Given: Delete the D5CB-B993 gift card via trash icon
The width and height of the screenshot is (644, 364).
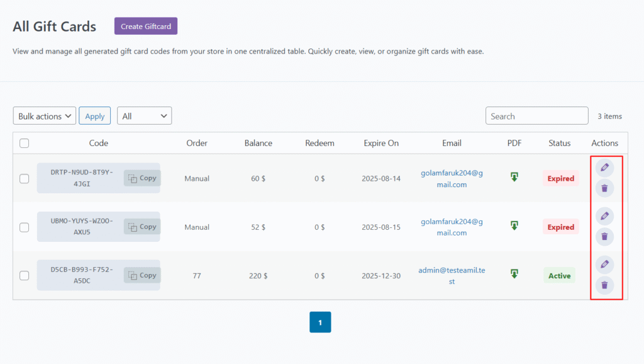Looking at the screenshot, I should 604,285.
